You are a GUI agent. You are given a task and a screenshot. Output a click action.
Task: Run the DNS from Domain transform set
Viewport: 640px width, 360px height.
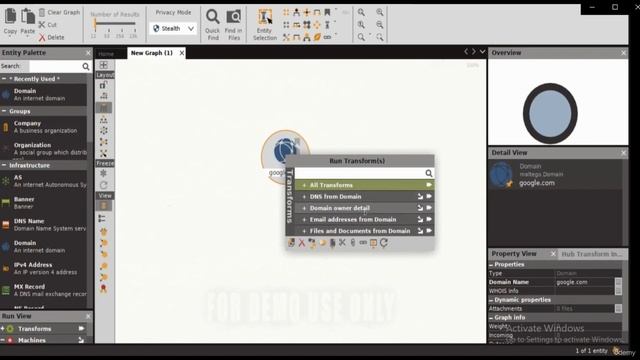coord(429,196)
